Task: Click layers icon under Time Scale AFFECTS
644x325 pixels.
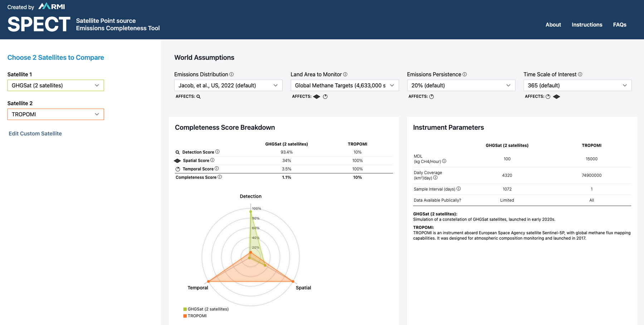Action: pos(556,97)
